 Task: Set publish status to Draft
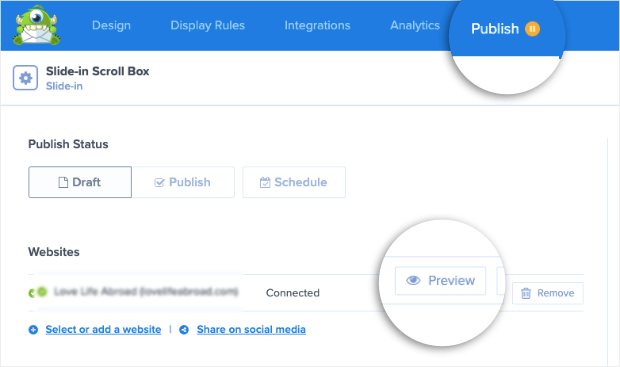tap(80, 182)
